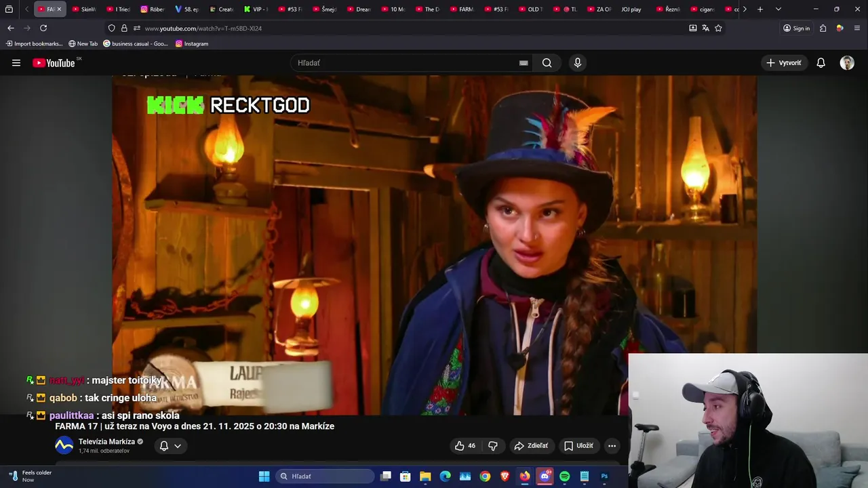868x488 pixels.
Task: Open the Televízia Markíza channel name link
Action: point(106,442)
